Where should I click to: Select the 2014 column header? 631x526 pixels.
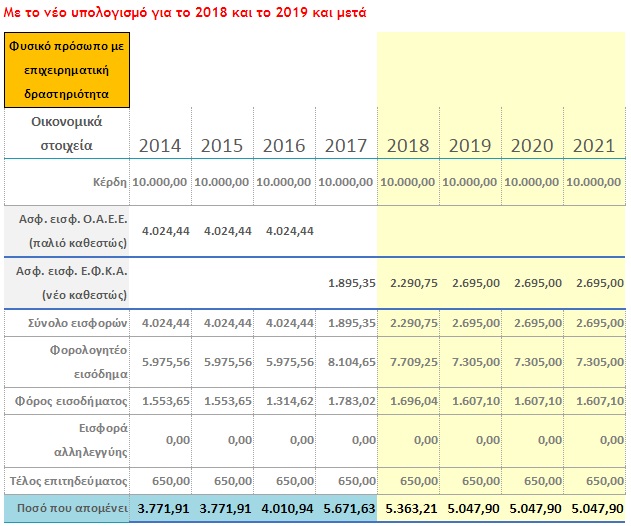coord(160,146)
